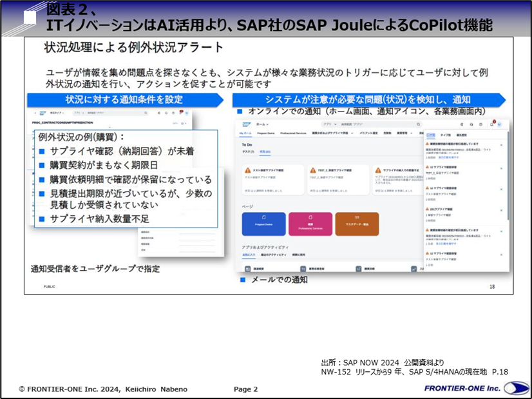Expand the 調達分析およびサプライヤ評価 navigation chevron
This screenshot has height=399, width=532.
pyautogui.click(x=352, y=132)
